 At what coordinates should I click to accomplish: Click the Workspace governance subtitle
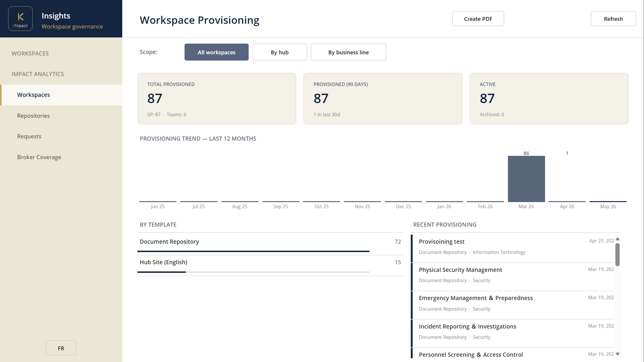(x=72, y=26)
